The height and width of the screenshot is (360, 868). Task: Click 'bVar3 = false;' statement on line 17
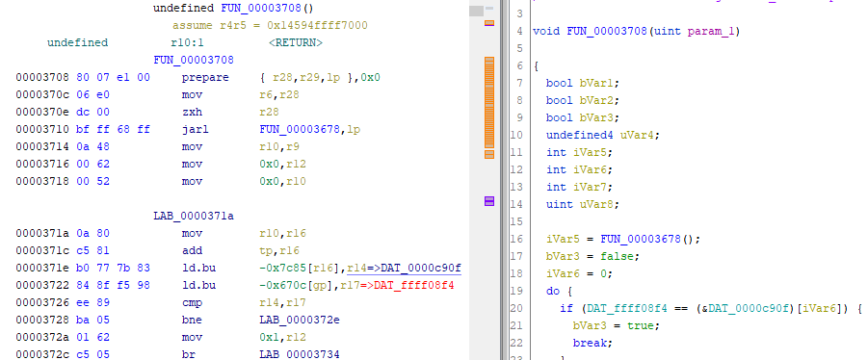click(x=592, y=257)
